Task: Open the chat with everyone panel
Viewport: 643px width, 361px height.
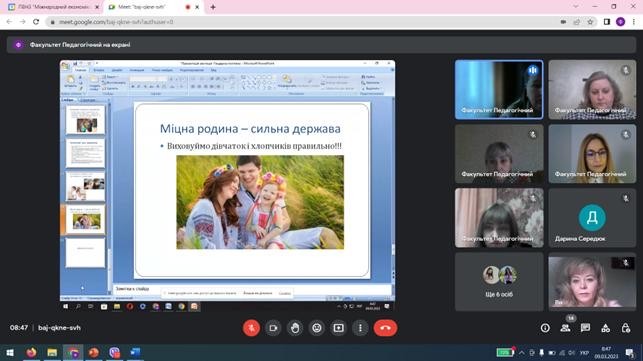Action: click(x=585, y=328)
